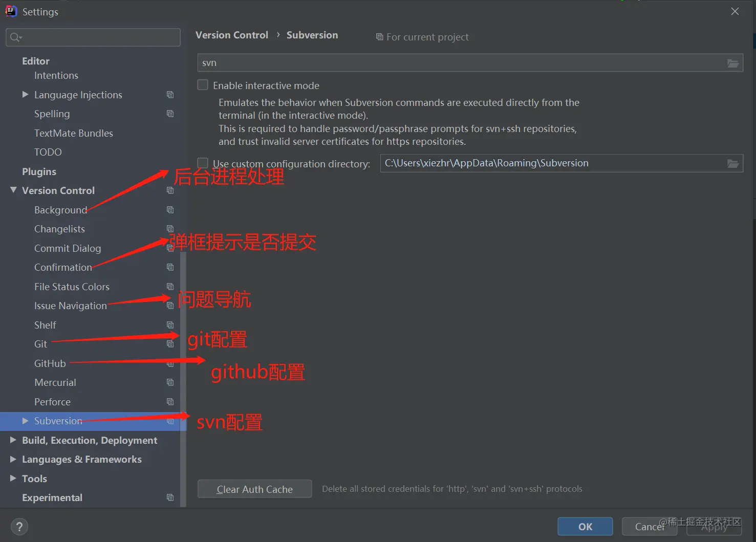The height and width of the screenshot is (542, 756).
Task: Select the TODO settings item
Action: click(48, 152)
